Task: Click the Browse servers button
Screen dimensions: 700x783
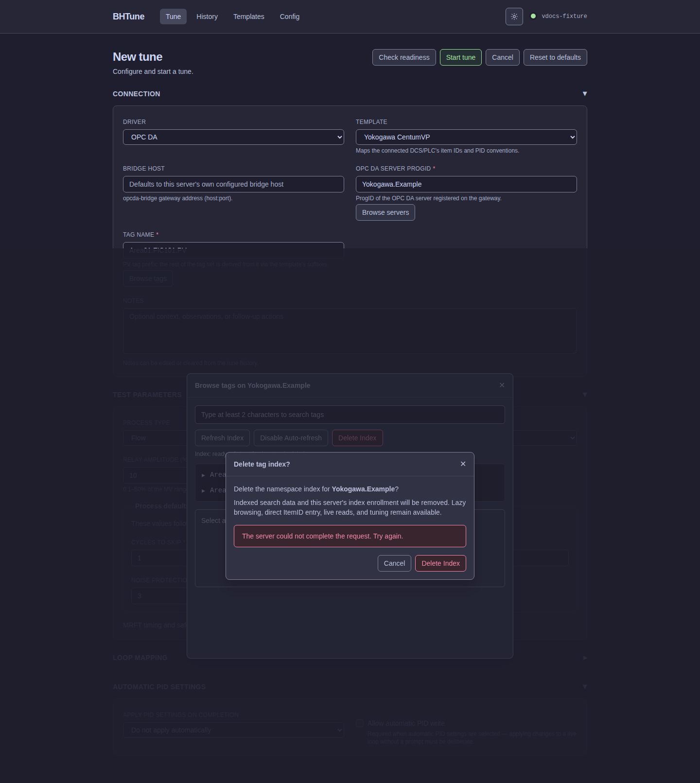Action: tap(385, 212)
